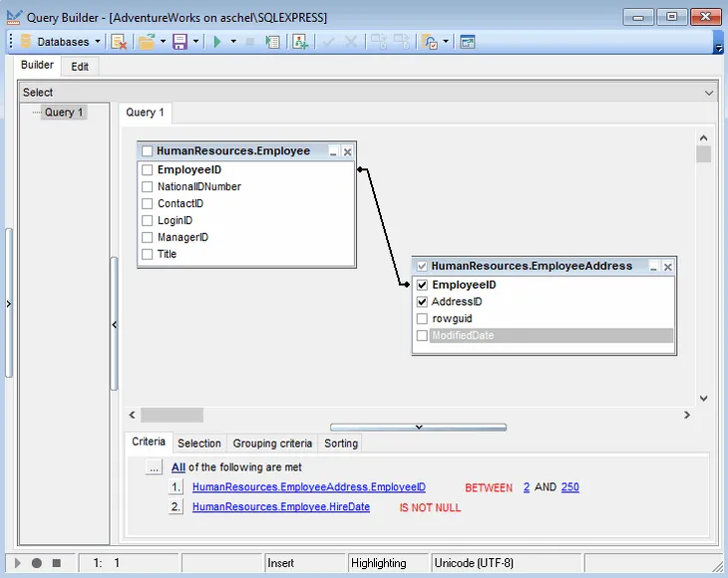Select Query 1 in the query tree

click(x=64, y=113)
